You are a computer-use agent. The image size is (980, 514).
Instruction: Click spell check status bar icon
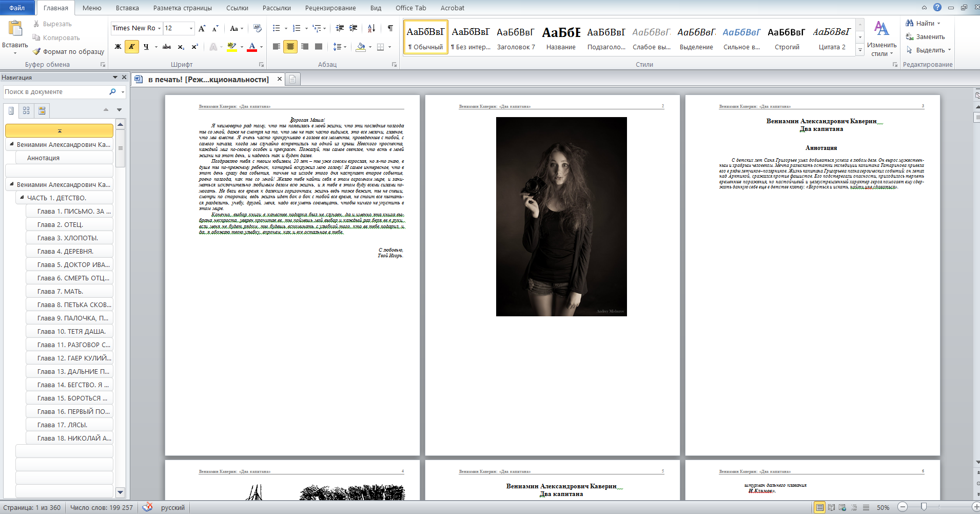[x=147, y=507]
